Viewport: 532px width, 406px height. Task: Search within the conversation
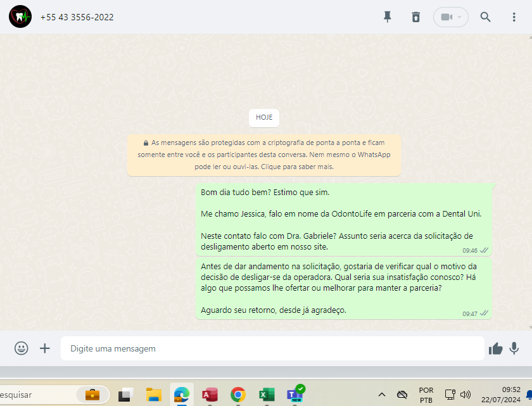[485, 17]
